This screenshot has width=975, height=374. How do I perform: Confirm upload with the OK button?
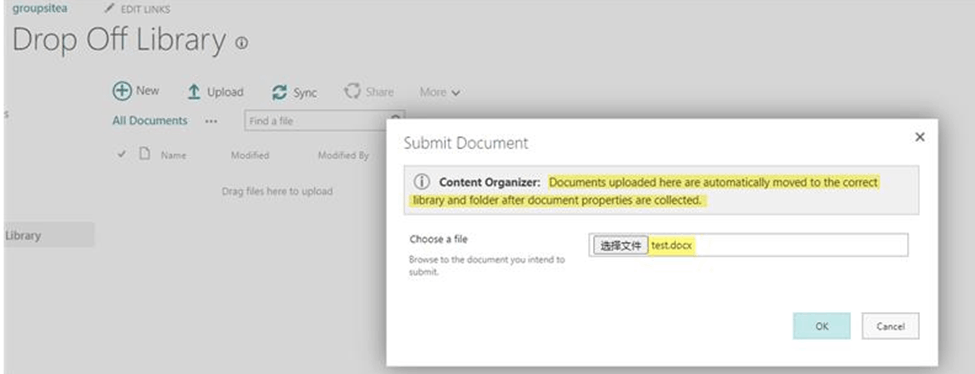[822, 326]
